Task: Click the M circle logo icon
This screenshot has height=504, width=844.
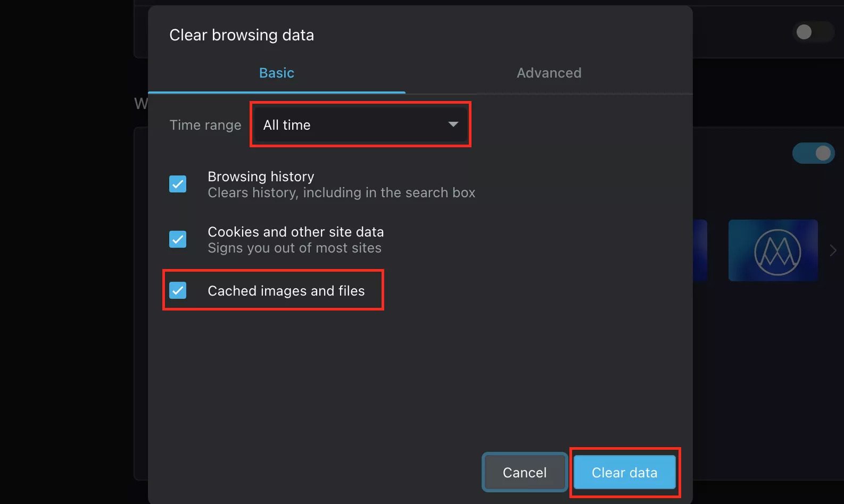Action: pos(777,252)
